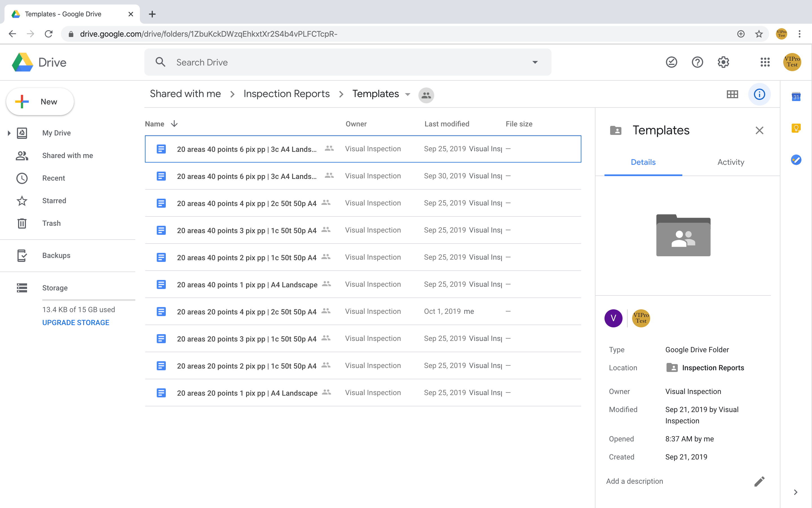Click the VIPro Test account avatar in Drive header
The image size is (812, 508).
coord(792,62)
